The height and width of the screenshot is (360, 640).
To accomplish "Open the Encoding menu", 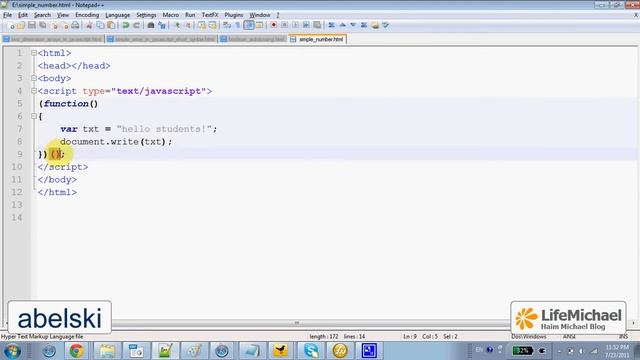I will [x=87, y=15].
